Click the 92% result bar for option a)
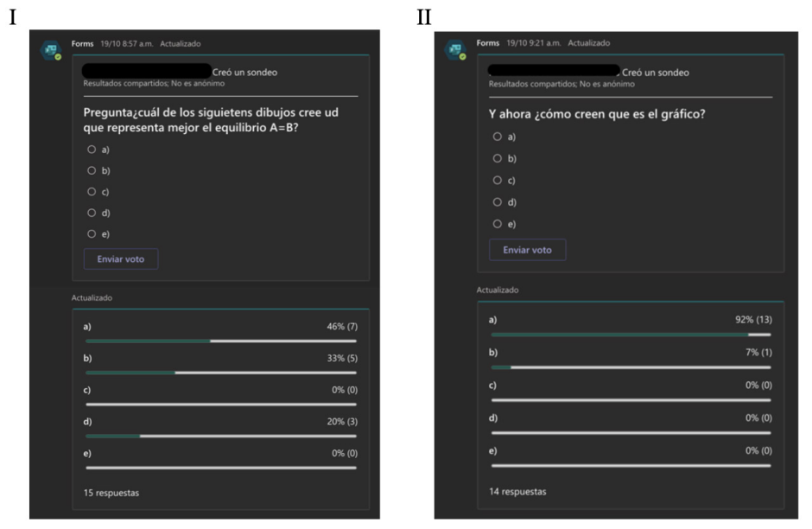Image resolution: width=812 pixels, height=529 pixels. click(x=630, y=334)
